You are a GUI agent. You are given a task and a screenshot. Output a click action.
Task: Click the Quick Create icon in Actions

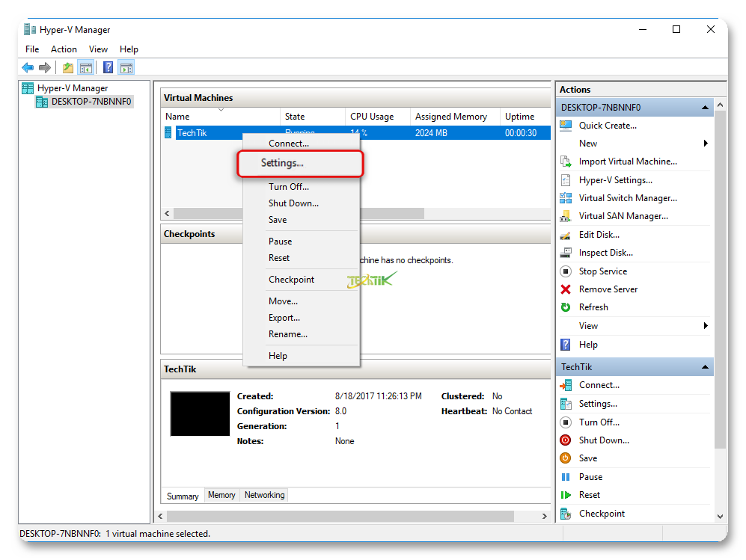click(566, 126)
